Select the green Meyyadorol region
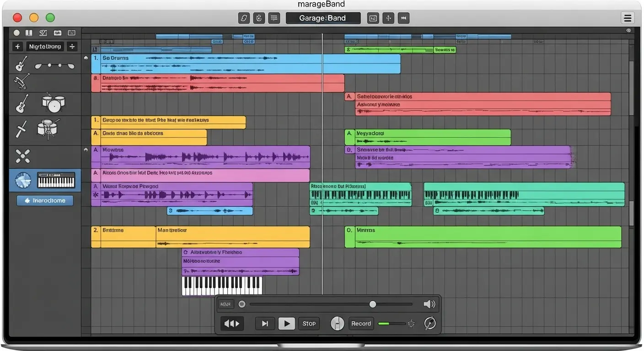The image size is (644, 351). (x=428, y=137)
